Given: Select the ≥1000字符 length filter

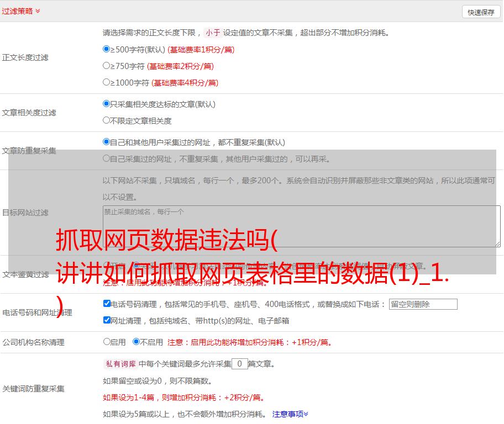Looking at the screenshot, I should (107, 82).
